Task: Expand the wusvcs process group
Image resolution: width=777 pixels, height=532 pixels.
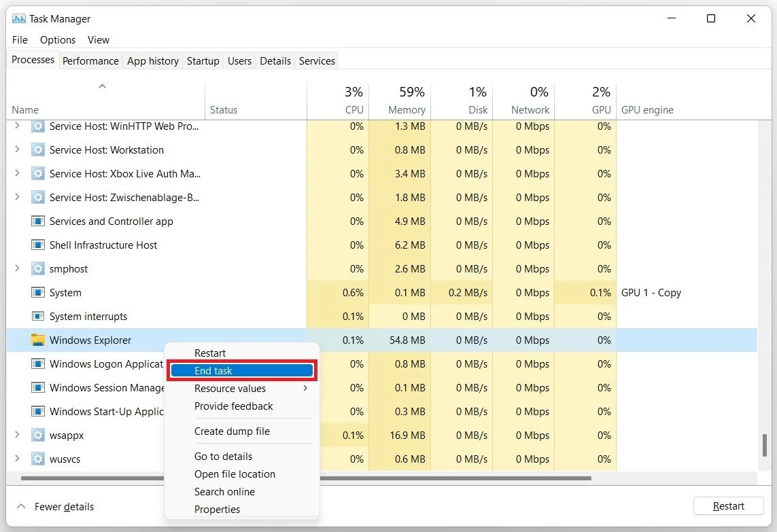Action: (x=18, y=459)
